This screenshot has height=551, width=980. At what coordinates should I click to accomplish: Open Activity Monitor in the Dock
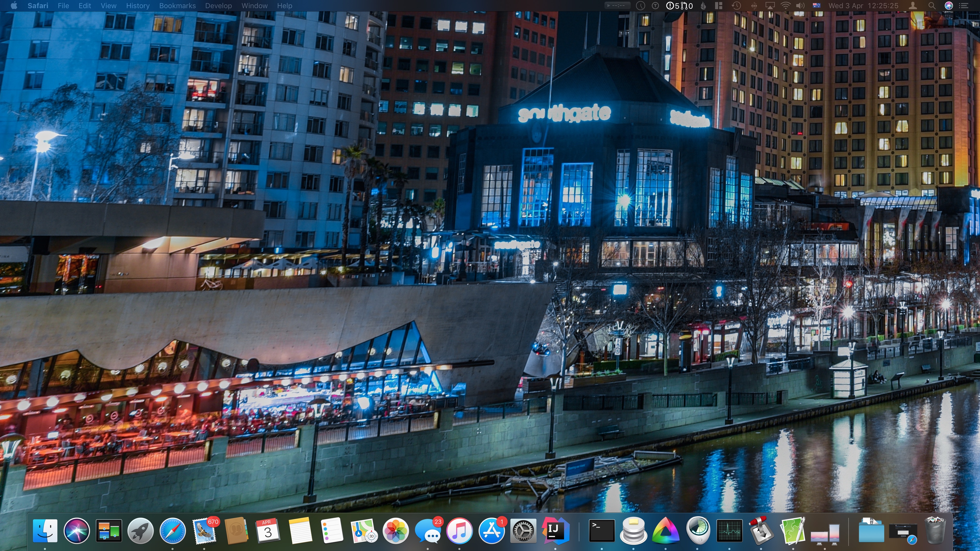tap(729, 531)
